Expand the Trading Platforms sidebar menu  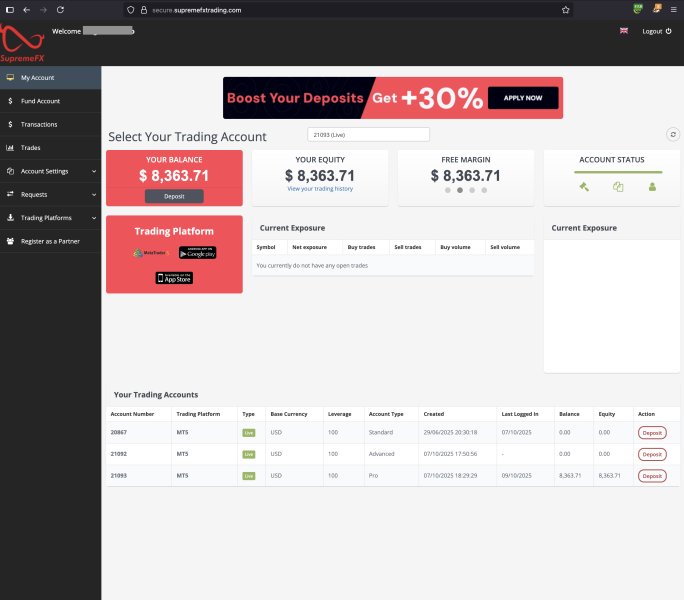[x=50, y=217]
